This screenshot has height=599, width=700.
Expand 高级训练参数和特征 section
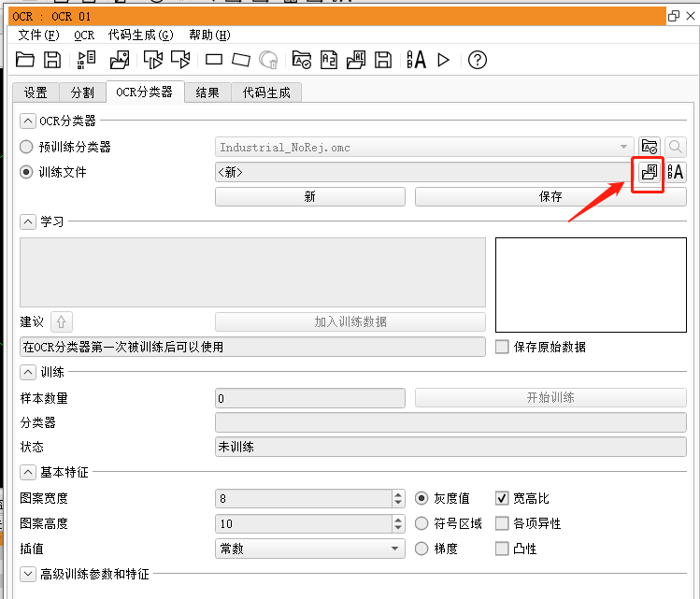[27, 574]
